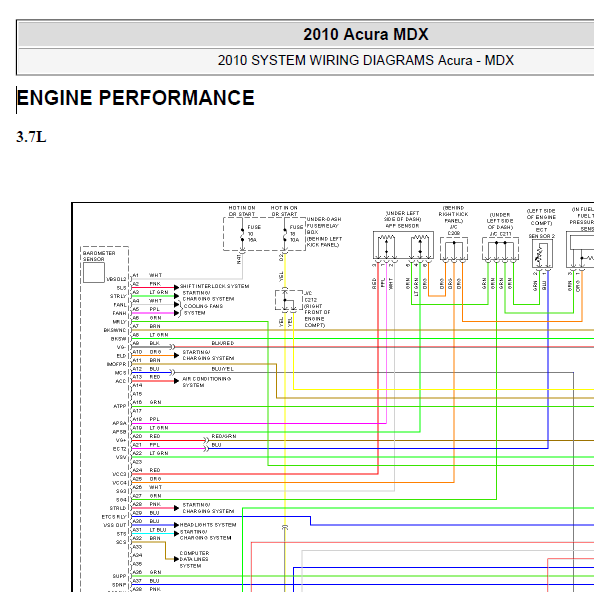Click the 'J/C C211' label
The height and width of the screenshot is (592, 594).
[x=500, y=234]
